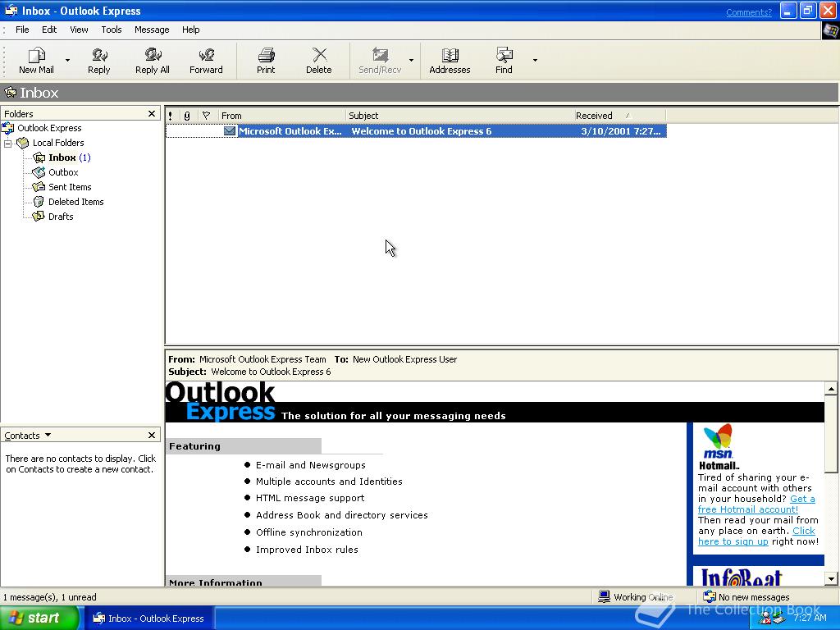Open the Help menu
Screen dimensions: 840x630
pyautogui.click(x=190, y=30)
